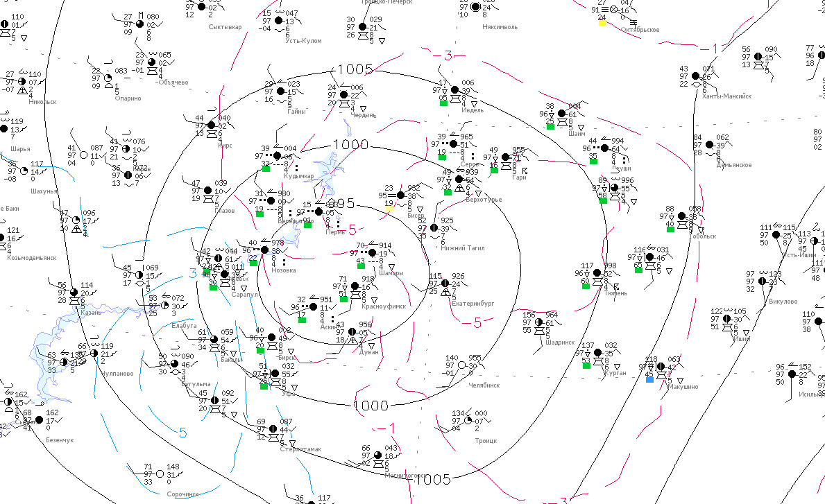This screenshot has width=825, height=504.
Task: Click the Троицк label
Action: click(x=486, y=441)
